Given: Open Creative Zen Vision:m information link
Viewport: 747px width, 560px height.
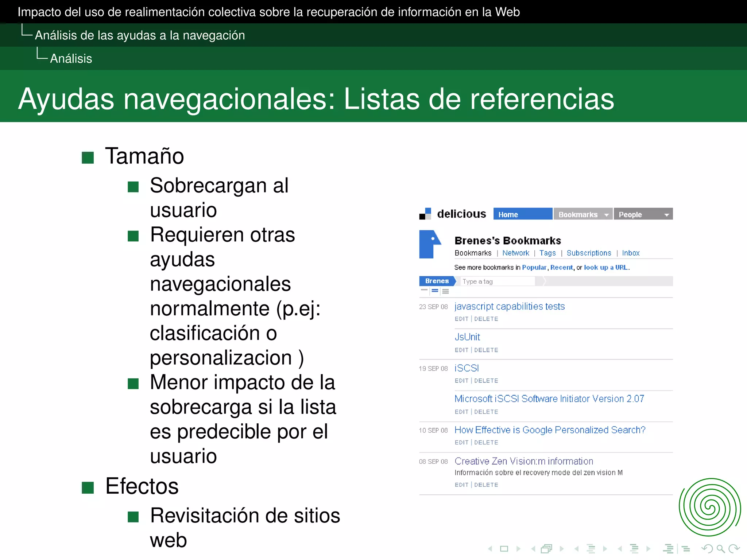Looking at the screenshot, I should coord(524,461).
